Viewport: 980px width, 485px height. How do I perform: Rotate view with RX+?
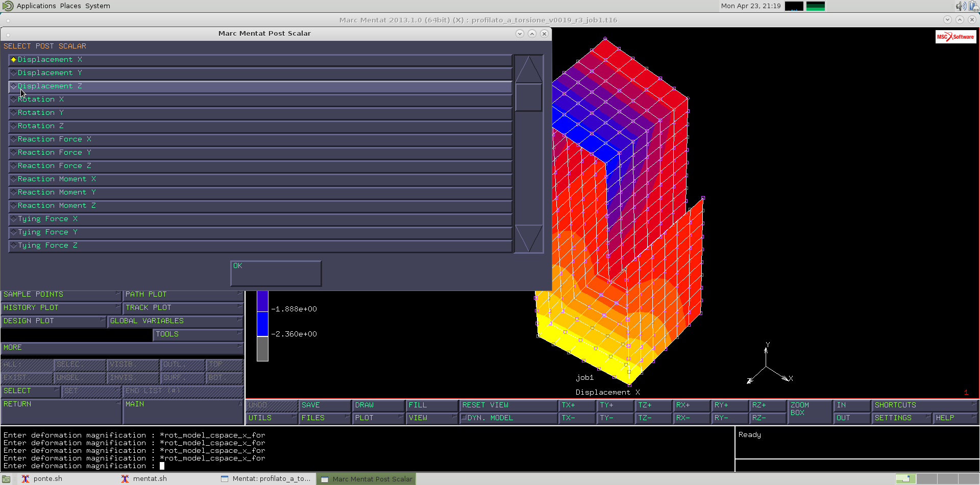(x=692, y=405)
